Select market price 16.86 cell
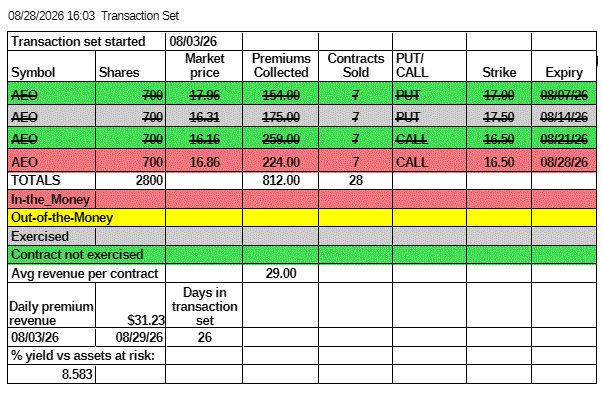Screen dimensions: 602x393 (x=204, y=161)
